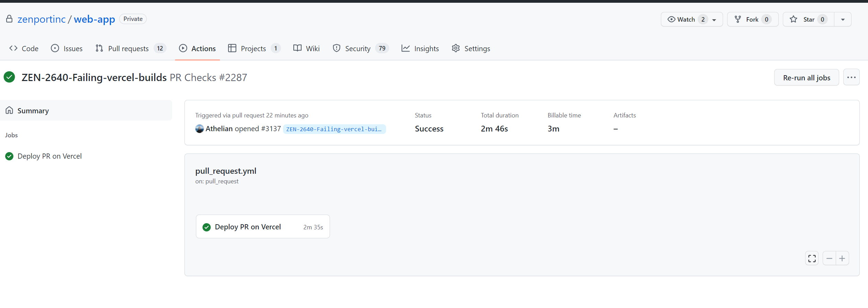Click the Settings gear icon
Image resolution: width=868 pixels, height=308 pixels.
[456, 48]
